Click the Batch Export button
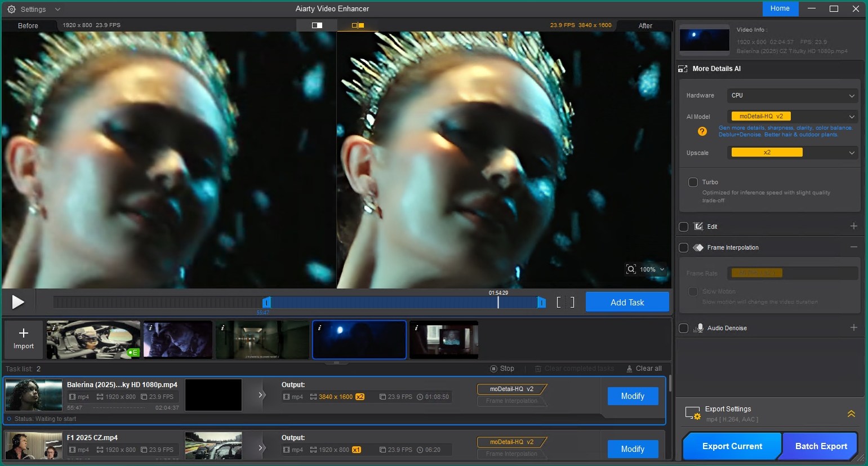 click(821, 446)
